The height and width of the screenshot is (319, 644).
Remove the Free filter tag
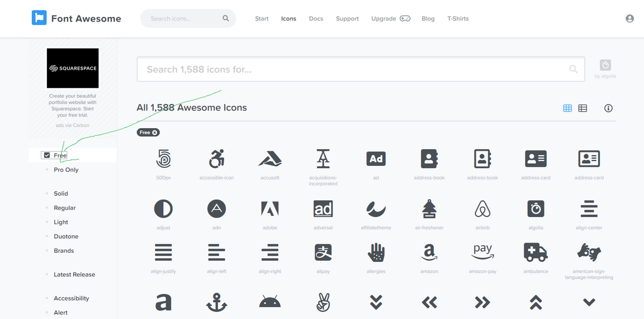[x=155, y=133]
